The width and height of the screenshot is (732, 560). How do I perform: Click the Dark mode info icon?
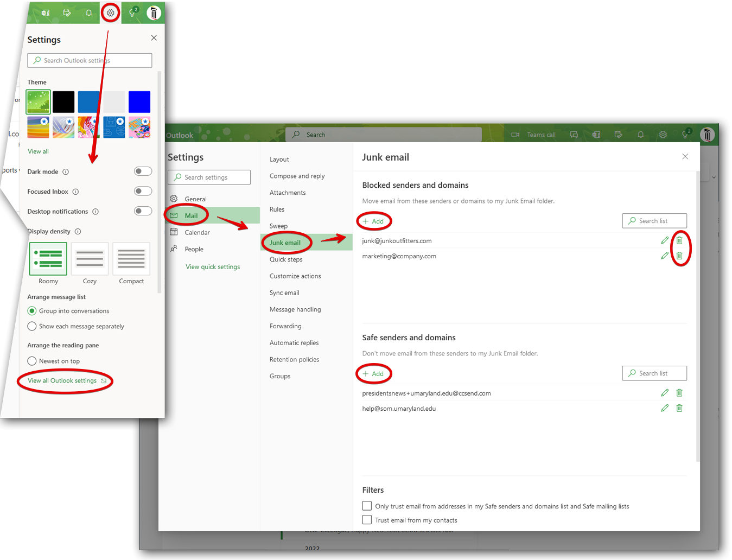66,172
